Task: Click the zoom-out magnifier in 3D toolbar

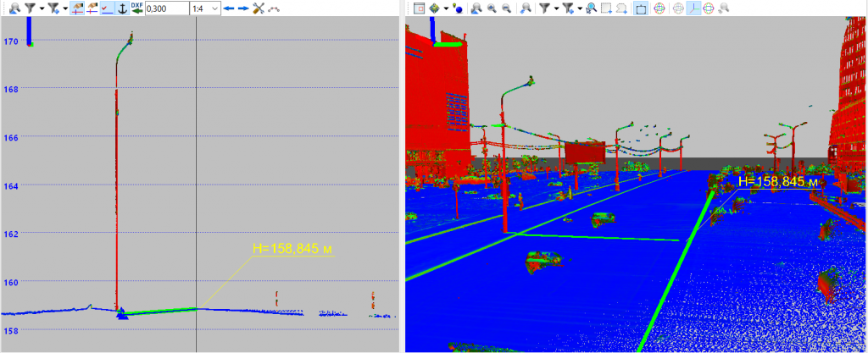Action: (x=506, y=8)
